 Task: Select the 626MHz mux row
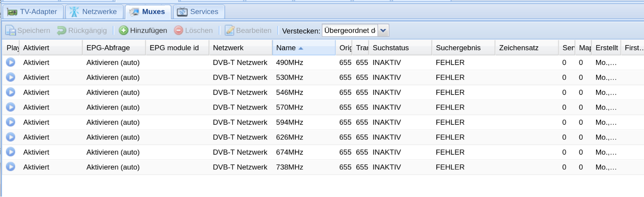coord(323,137)
